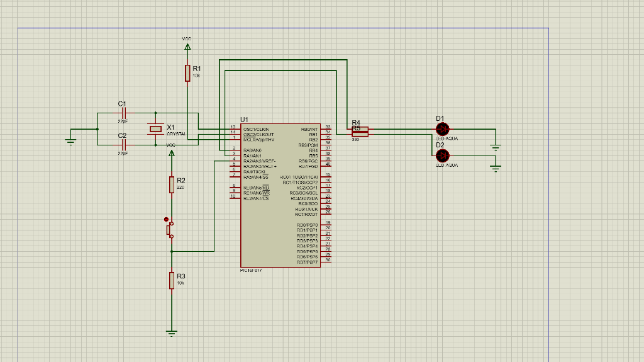Click the ground symbol left of the capacitors
The image size is (644, 362).
71,141
